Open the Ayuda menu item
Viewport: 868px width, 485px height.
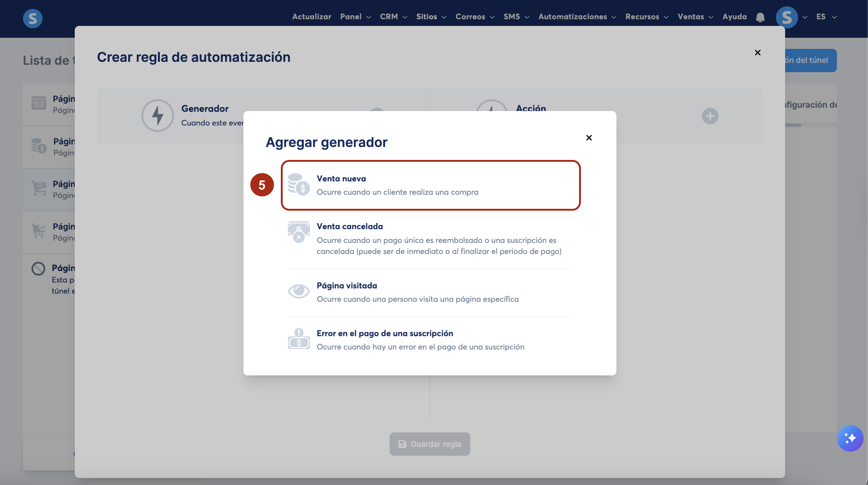point(734,17)
